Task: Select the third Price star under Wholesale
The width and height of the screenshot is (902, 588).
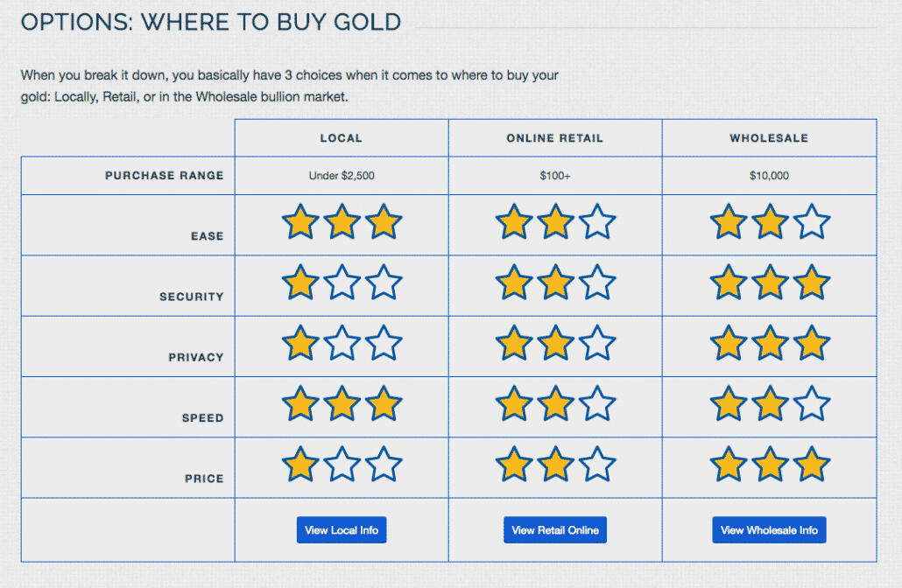Action: [x=812, y=465]
